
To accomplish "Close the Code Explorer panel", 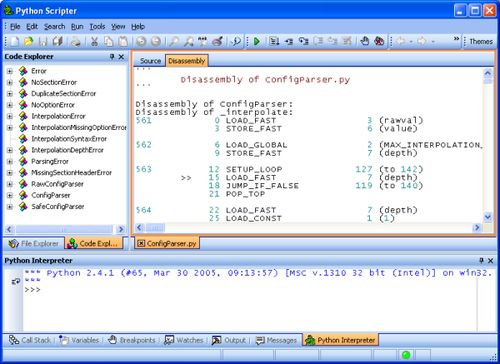I will [x=121, y=57].
